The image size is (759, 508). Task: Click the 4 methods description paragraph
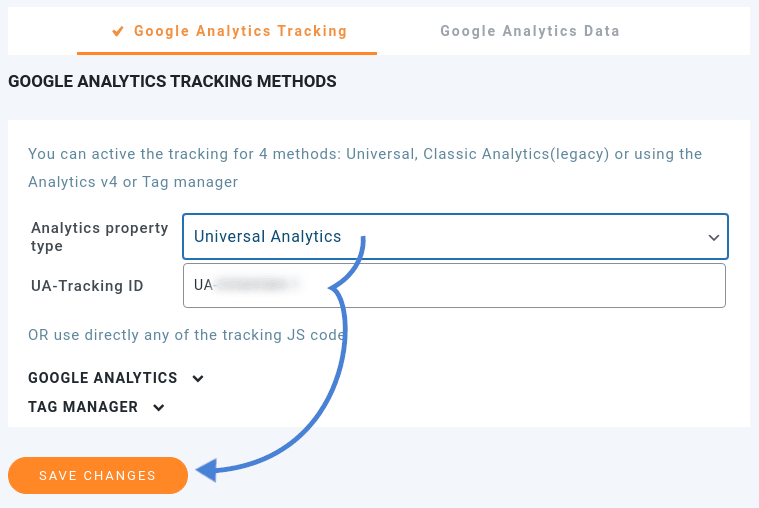(x=365, y=168)
